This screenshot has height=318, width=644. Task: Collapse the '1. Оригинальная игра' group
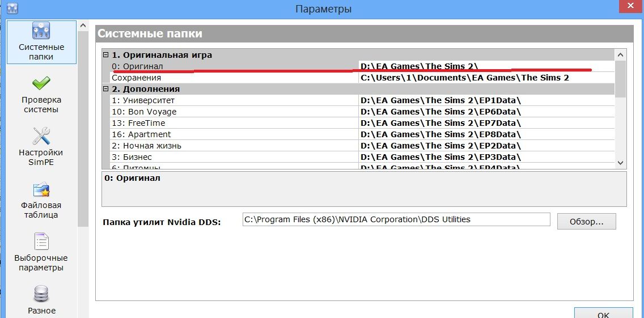click(106, 54)
